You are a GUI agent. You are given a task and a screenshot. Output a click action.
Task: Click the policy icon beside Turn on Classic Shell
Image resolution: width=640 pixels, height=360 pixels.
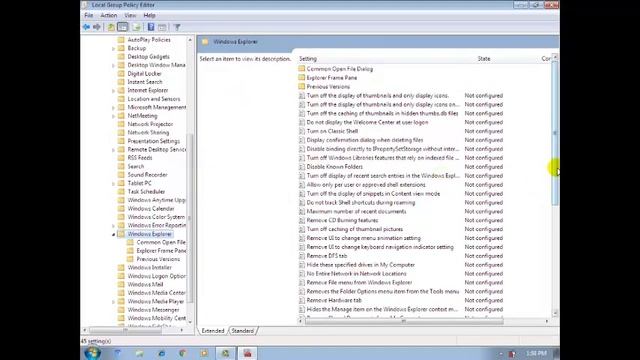302,131
